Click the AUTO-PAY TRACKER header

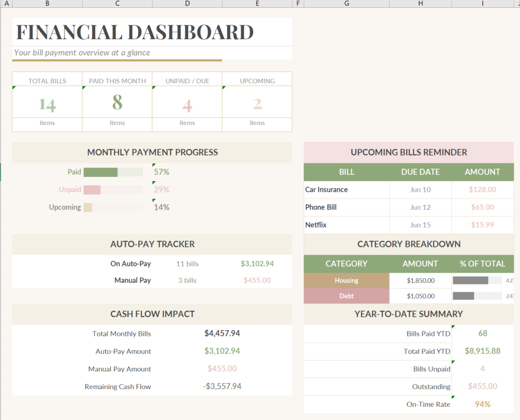tap(152, 244)
